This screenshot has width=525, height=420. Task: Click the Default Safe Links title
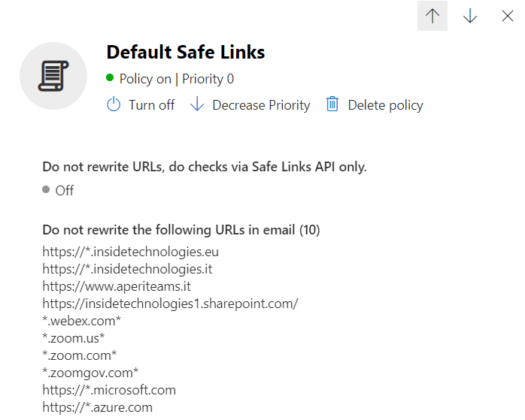pos(186,52)
